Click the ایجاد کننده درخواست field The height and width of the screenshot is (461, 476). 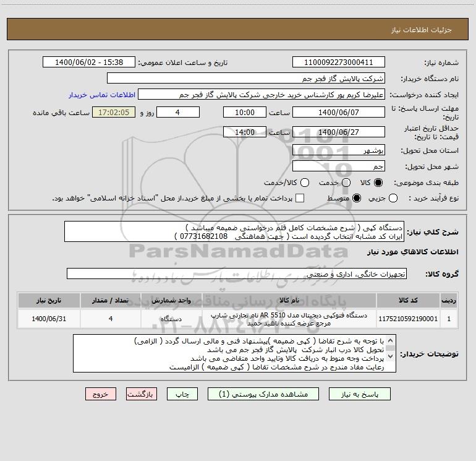[261, 94]
